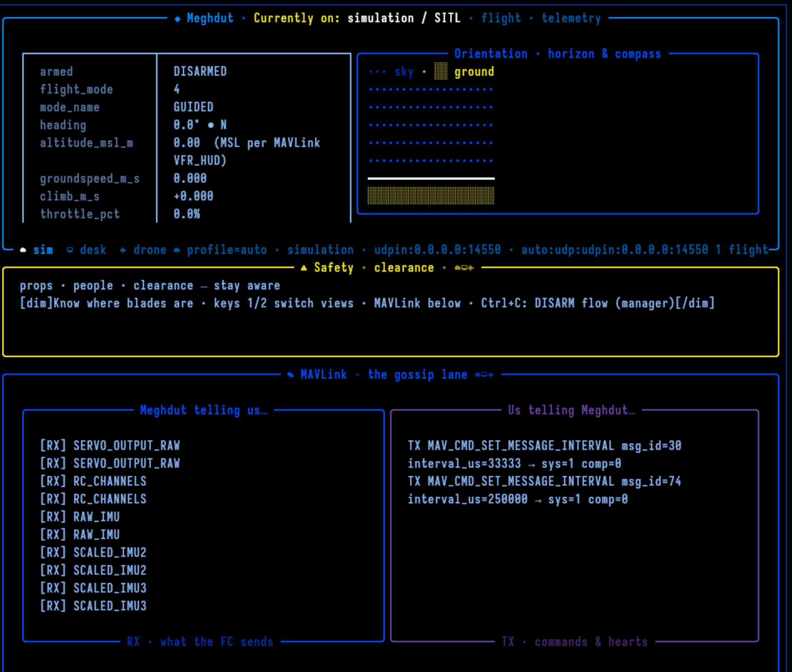Click the cloud icon before profile=auto

click(x=177, y=250)
